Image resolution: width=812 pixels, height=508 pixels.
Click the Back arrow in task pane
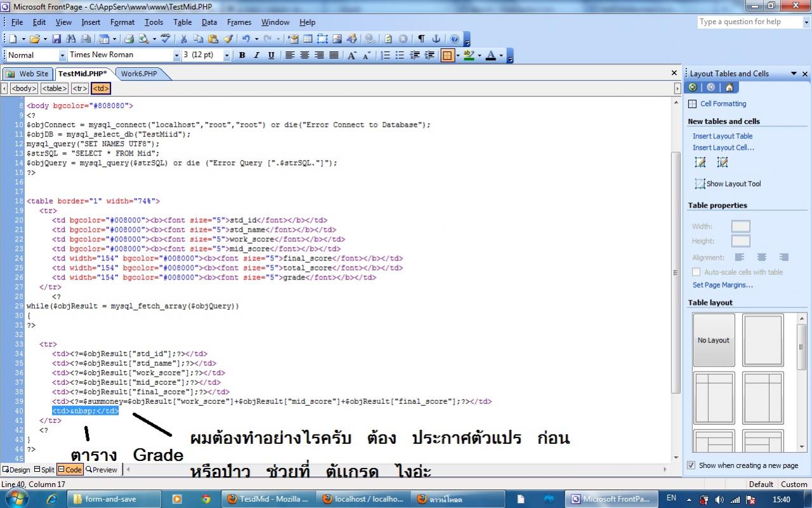point(693,88)
